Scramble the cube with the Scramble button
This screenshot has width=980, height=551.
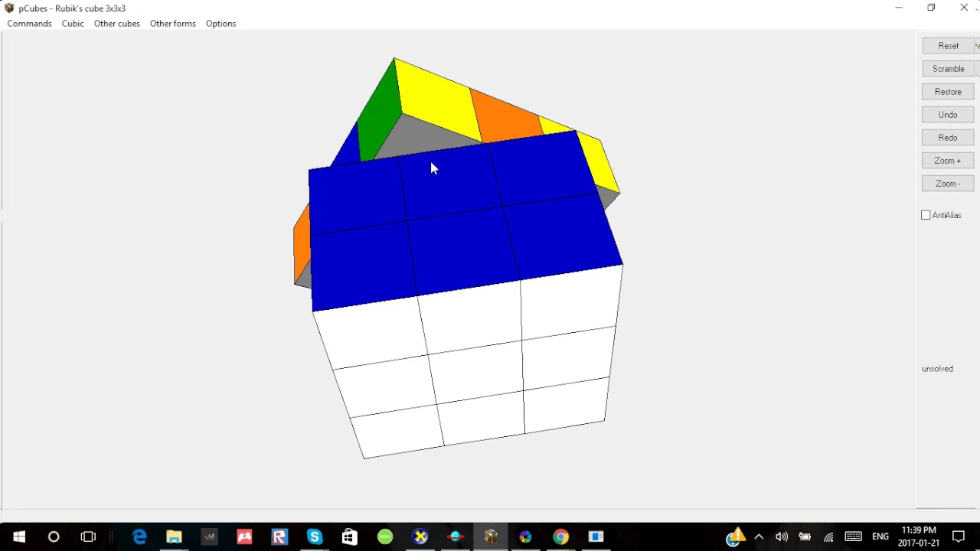pos(948,69)
